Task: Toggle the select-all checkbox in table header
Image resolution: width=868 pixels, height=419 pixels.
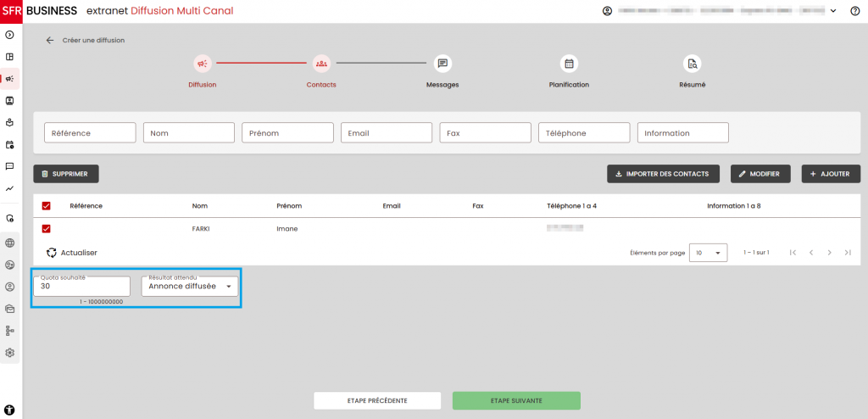Action: pos(47,206)
